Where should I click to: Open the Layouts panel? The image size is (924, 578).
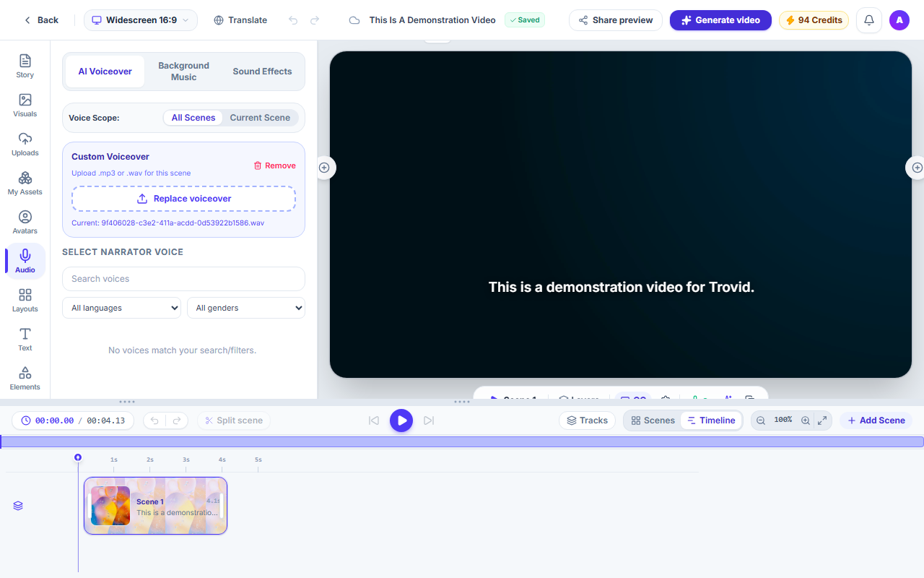(x=25, y=300)
